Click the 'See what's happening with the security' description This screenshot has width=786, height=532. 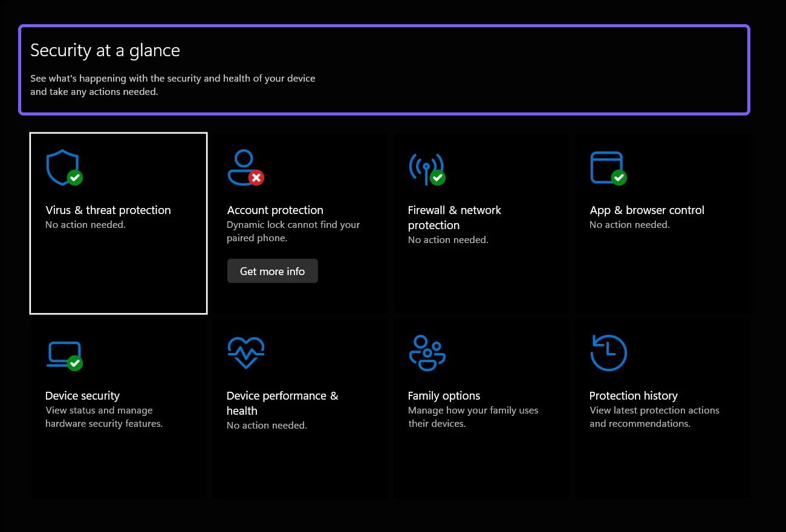(x=173, y=85)
